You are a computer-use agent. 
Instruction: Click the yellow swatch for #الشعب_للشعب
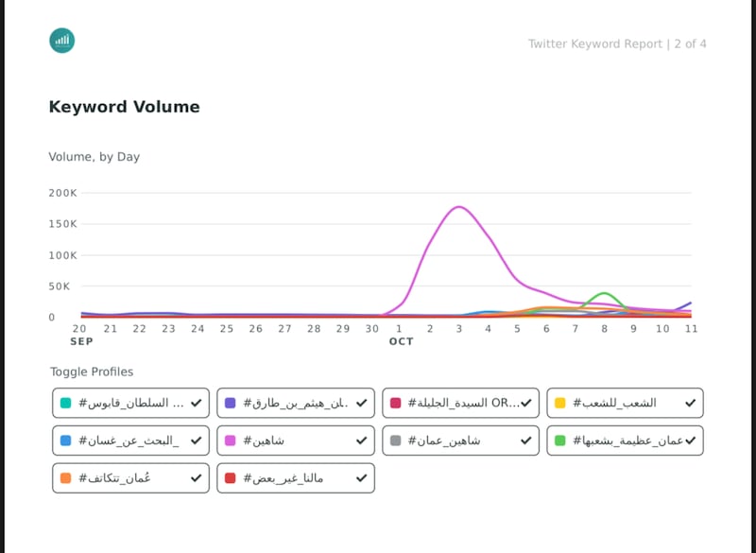pyautogui.click(x=559, y=403)
